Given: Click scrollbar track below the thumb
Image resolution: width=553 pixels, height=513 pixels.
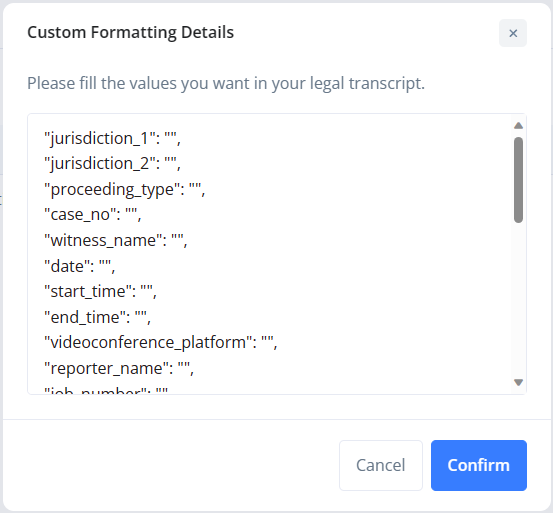Looking at the screenshot, I should click(x=518, y=300).
